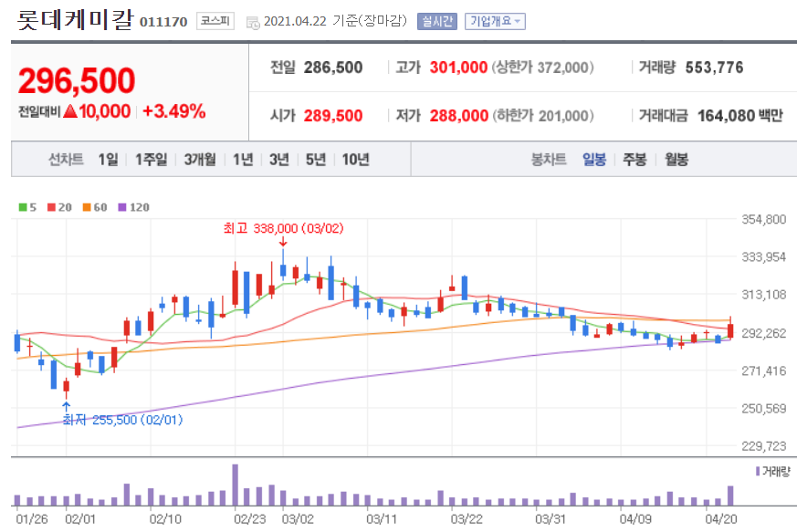This screenshot has width=797, height=532.
Task: Select the 1주일 line chart tab
Action: (x=151, y=160)
